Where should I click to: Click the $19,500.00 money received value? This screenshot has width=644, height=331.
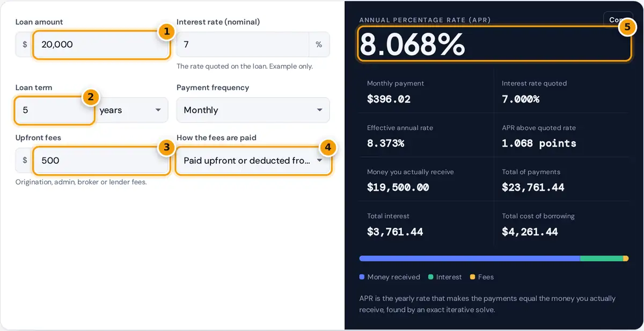click(398, 188)
